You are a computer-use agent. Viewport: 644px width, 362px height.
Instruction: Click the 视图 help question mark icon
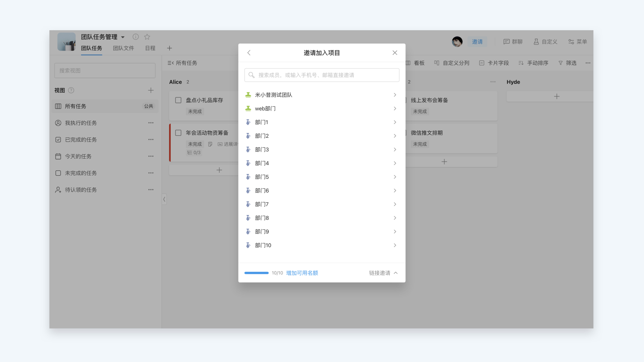tap(71, 90)
